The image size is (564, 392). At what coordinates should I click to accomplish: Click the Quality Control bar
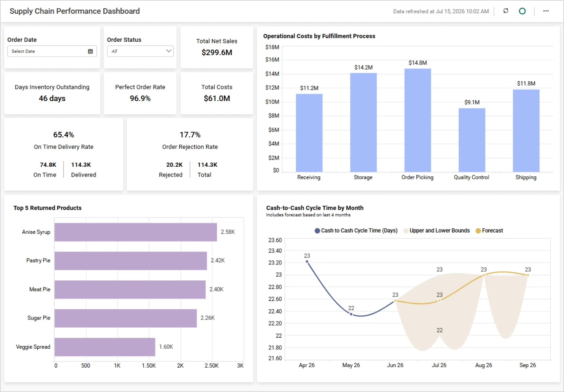point(472,140)
